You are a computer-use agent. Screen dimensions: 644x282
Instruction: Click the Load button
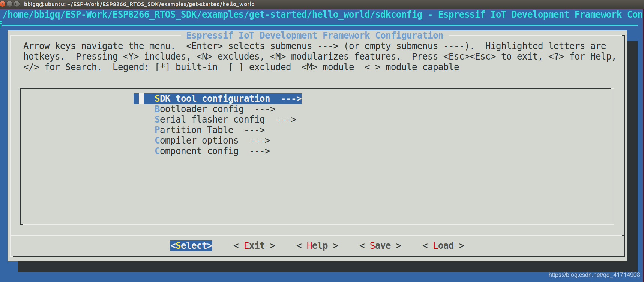(443, 246)
